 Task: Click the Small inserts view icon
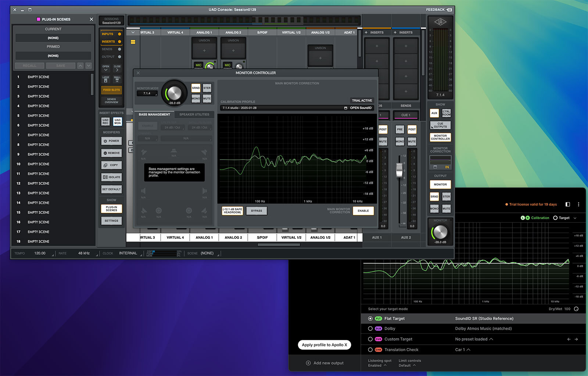[117, 79]
